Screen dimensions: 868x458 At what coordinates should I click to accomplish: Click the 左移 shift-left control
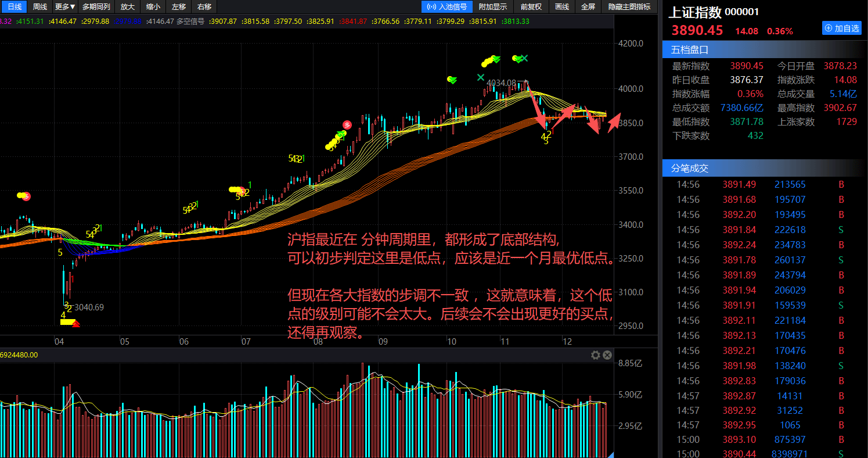point(178,7)
